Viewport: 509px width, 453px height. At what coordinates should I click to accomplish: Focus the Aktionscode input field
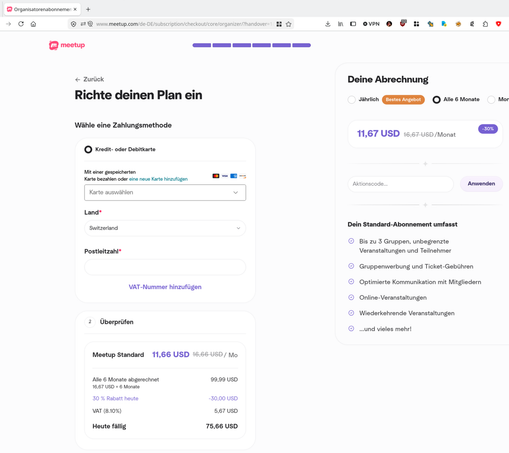click(400, 184)
